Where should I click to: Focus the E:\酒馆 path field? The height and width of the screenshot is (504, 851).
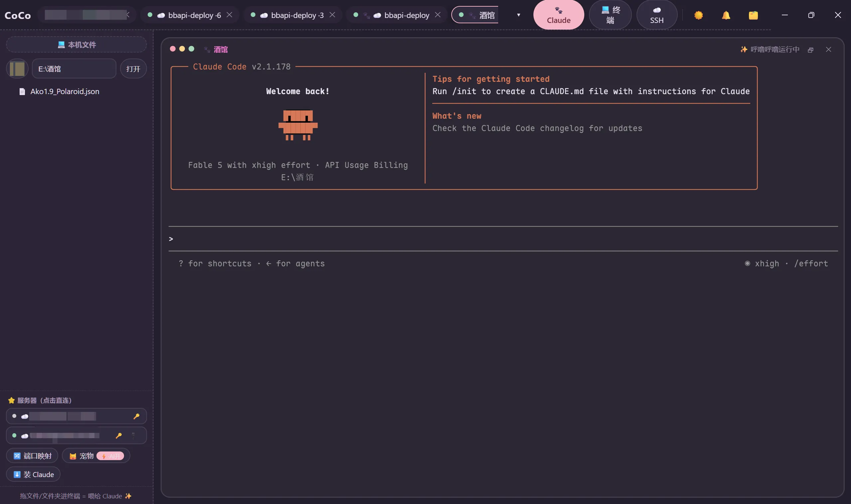pyautogui.click(x=74, y=69)
